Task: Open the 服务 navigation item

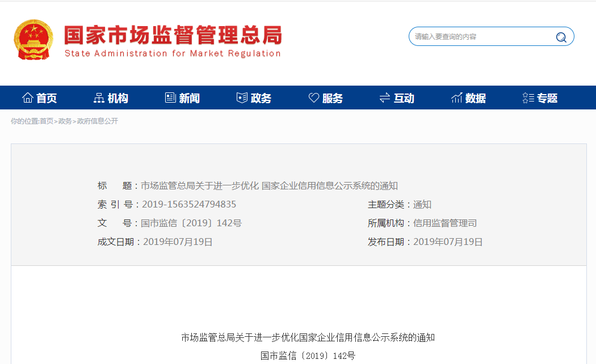Action: click(325, 98)
